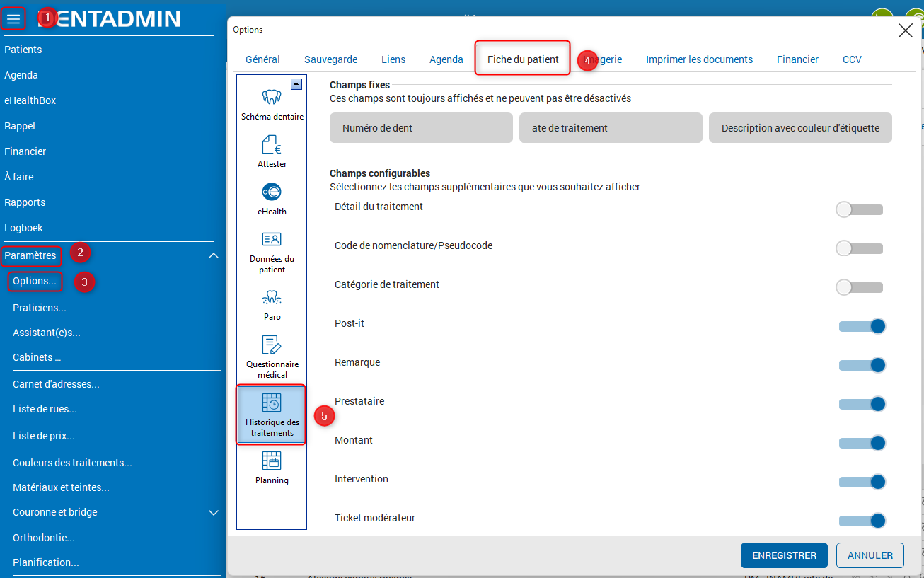Click the 'ate de traitement' fixed field
The height and width of the screenshot is (578, 924).
click(611, 128)
